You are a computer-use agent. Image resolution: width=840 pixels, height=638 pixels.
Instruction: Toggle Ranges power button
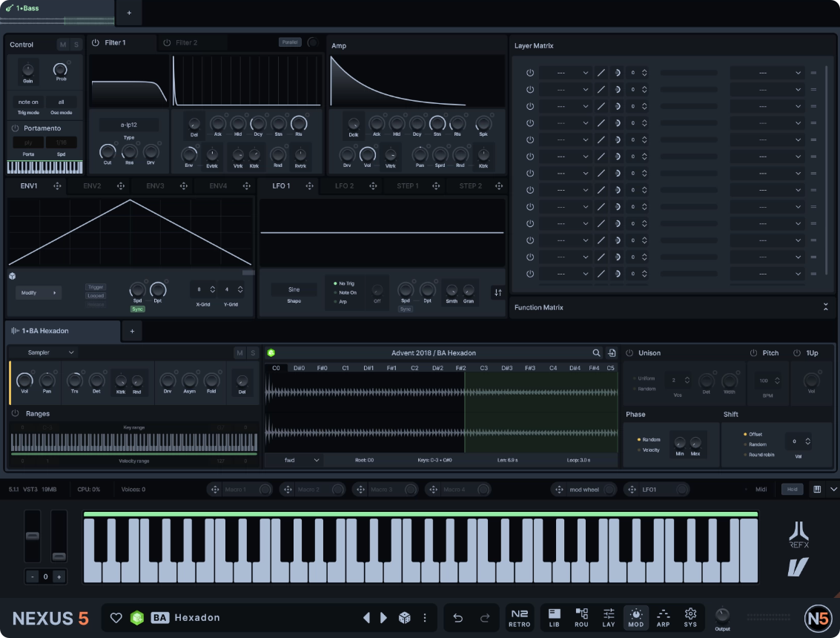tap(15, 413)
